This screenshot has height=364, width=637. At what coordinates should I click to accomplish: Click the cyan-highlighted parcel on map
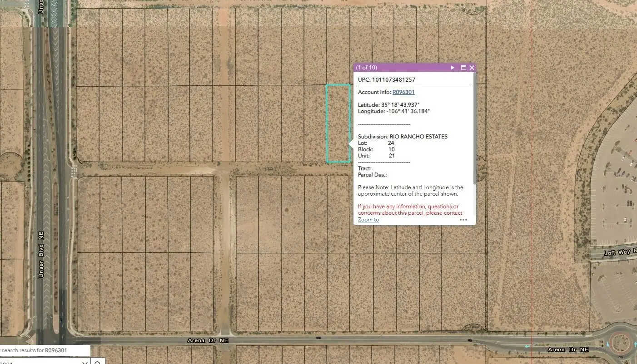pos(338,123)
